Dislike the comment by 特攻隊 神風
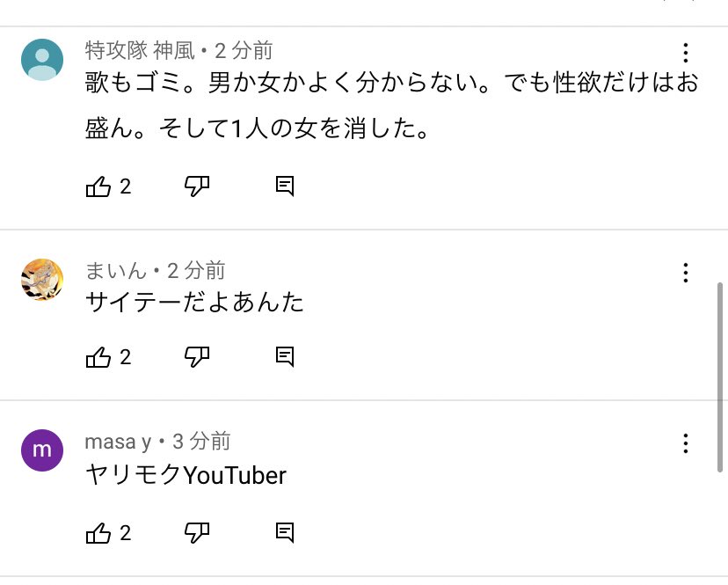 197,186
